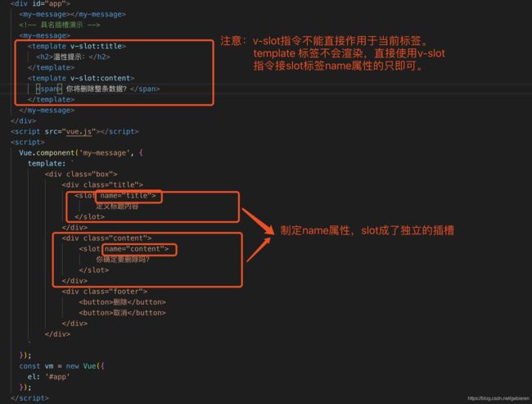
Task: Click the <button>删除</button> line
Action: pos(122,302)
